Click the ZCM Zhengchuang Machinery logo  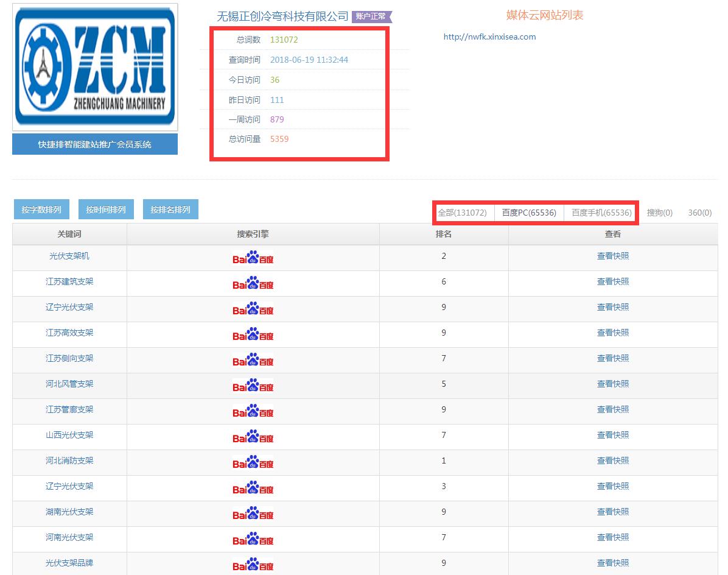[x=95, y=67]
